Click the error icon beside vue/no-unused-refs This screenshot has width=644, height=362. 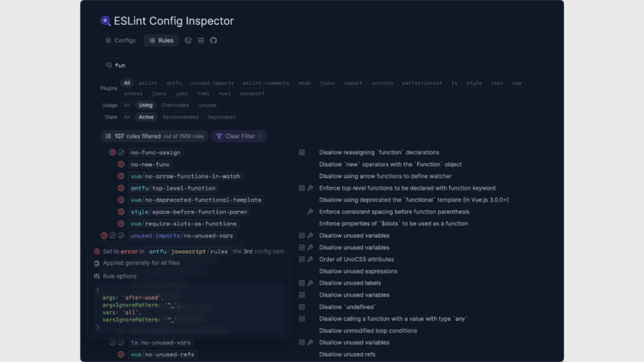[x=121, y=354]
